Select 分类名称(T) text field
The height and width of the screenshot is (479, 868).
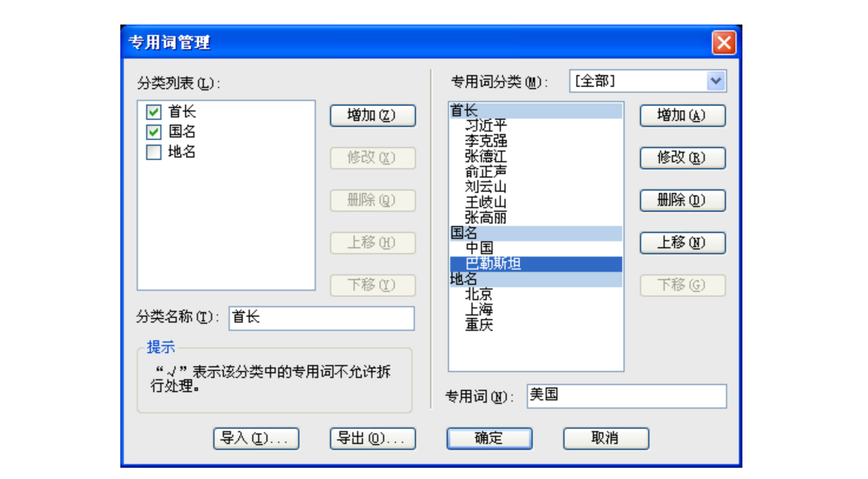pos(321,317)
